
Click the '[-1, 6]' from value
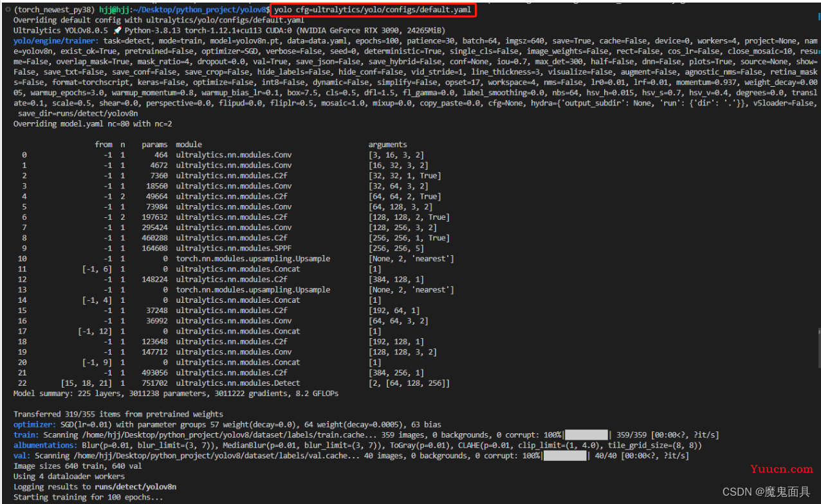point(97,269)
